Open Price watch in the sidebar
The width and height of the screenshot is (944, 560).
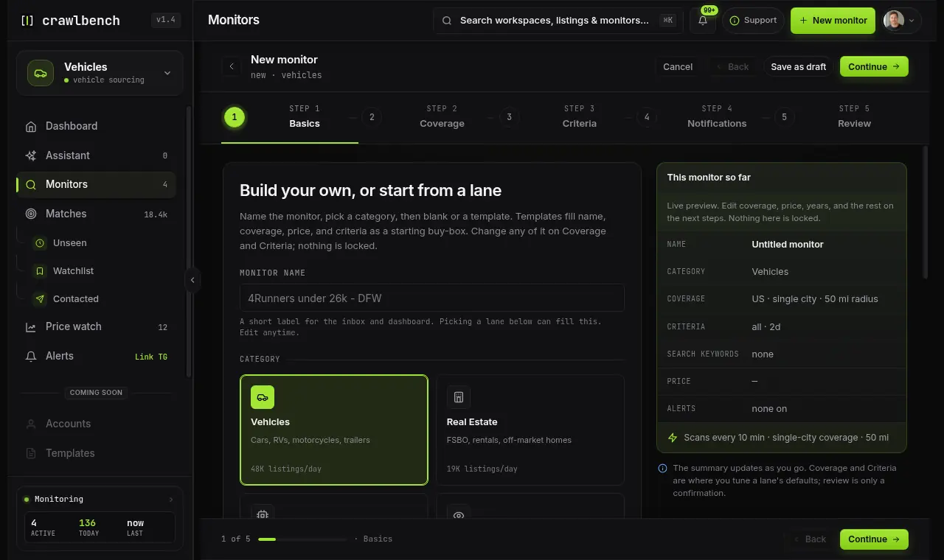pyautogui.click(x=96, y=327)
